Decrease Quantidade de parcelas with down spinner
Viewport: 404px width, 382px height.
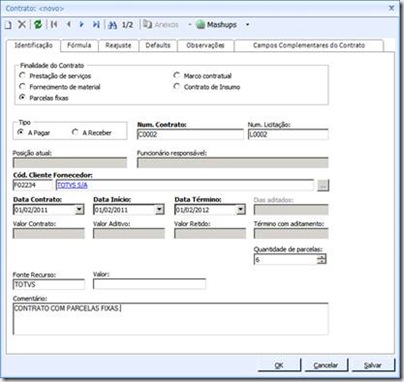point(321,262)
